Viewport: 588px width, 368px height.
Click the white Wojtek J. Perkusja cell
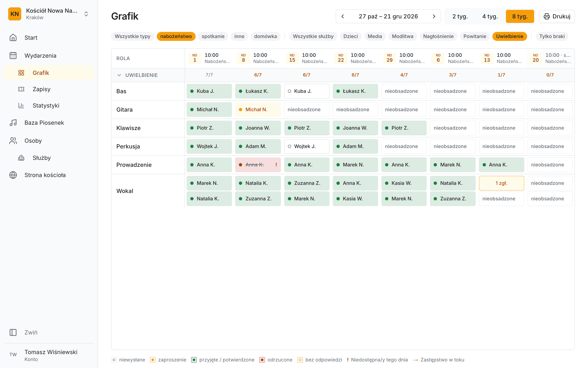[x=307, y=146]
